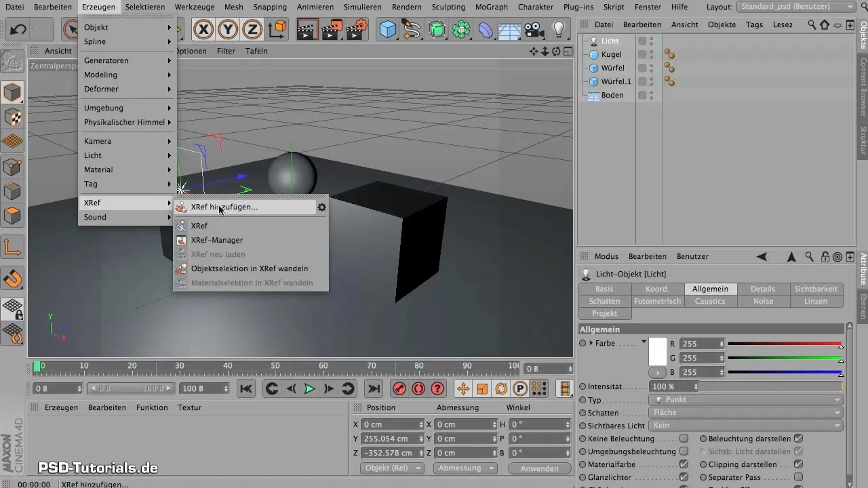This screenshot has height=488, width=868.
Task: Click the XRef hinzufügen options gear
Action: [x=321, y=207]
